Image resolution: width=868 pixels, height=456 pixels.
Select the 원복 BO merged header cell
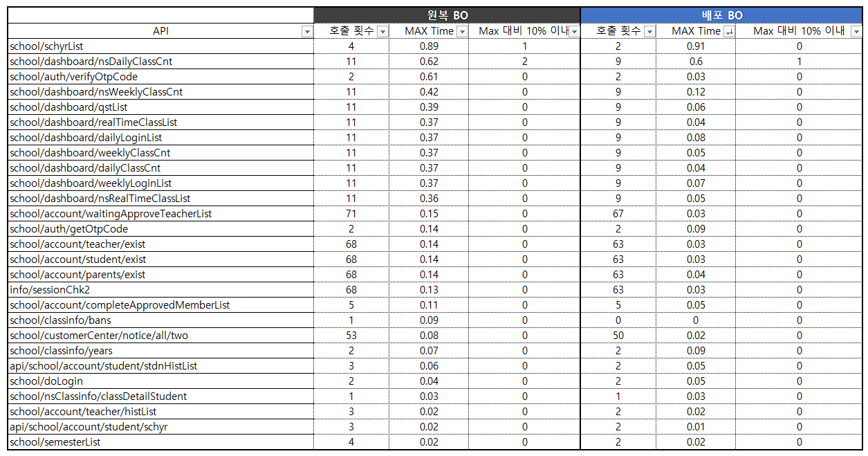[447, 15]
